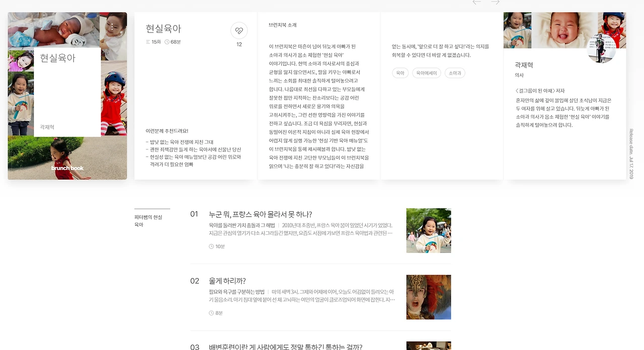Viewport: 644px width, 350px height.
Task: Click the list icon beside 15화
Action: 148,42
